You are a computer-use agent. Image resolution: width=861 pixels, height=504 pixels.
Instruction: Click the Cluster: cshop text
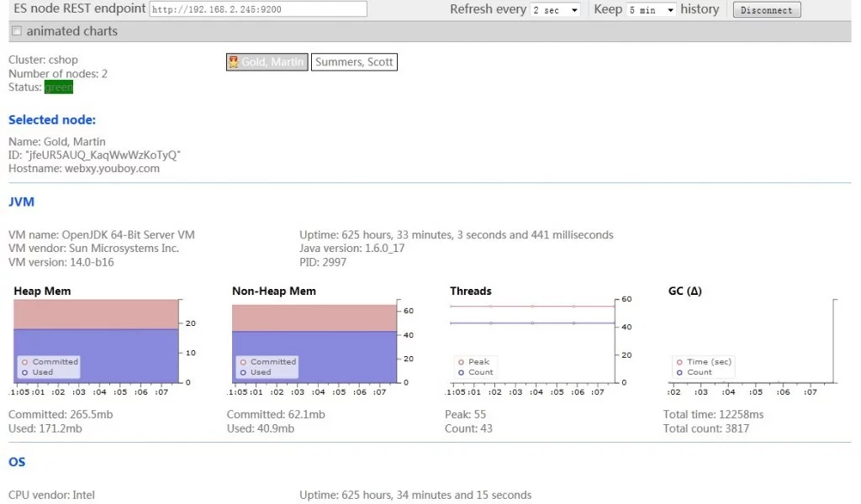[43, 60]
